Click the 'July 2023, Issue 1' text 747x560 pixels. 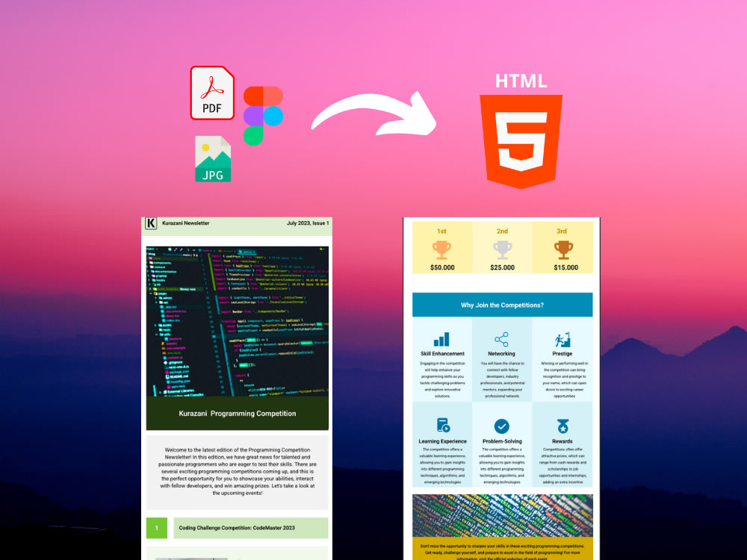pos(308,223)
